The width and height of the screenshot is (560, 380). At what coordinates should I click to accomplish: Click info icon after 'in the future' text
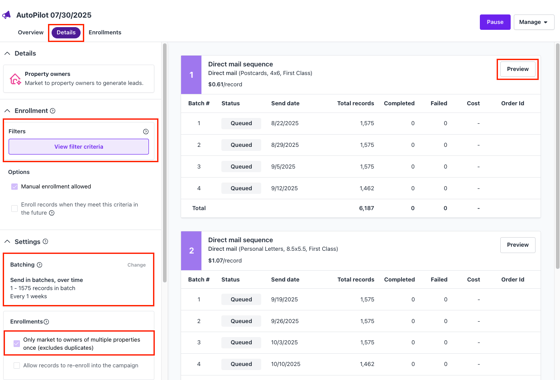pos(52,213)
